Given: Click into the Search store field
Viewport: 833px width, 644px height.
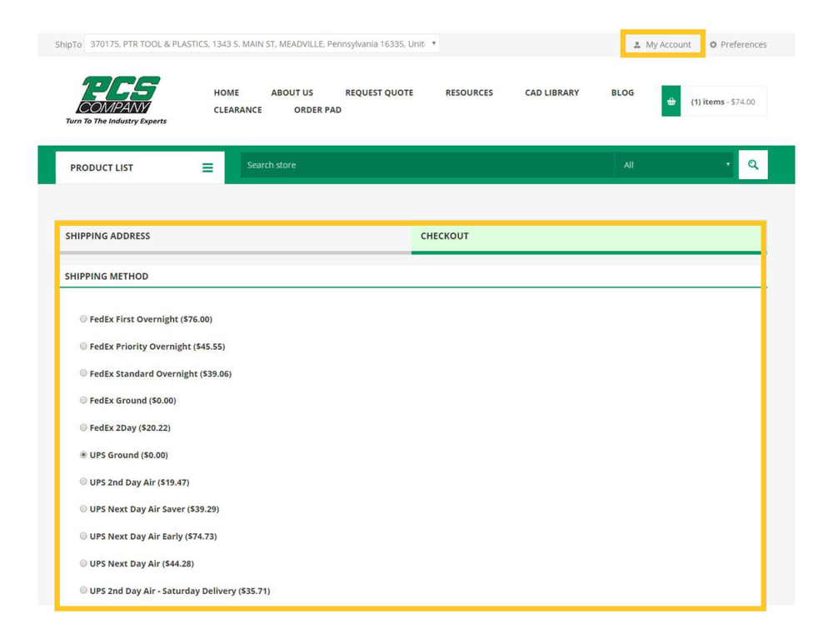Looking at the screenshot, I should (425, 165).
